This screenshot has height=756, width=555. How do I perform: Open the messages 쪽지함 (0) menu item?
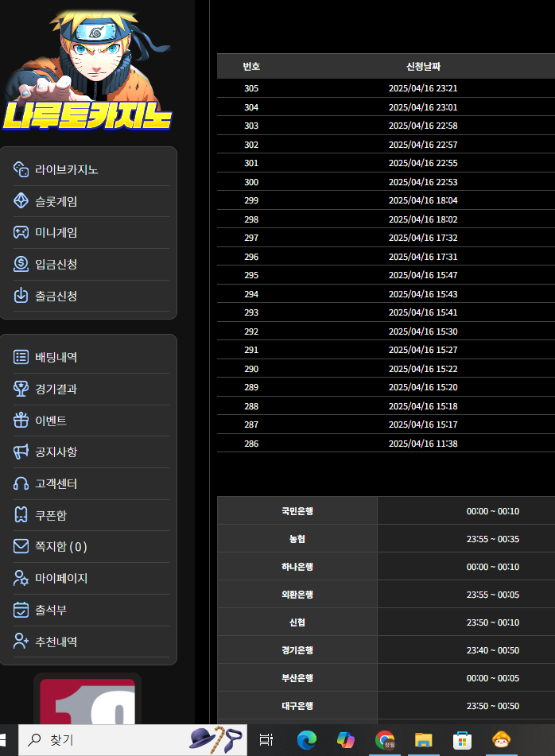pos(60,546)
